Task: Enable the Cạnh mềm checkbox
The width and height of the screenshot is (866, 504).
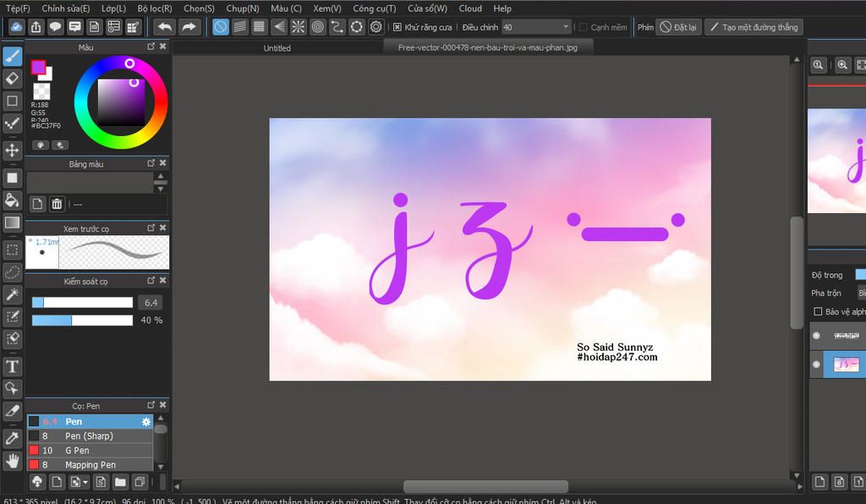Action: tap(584, 27)
